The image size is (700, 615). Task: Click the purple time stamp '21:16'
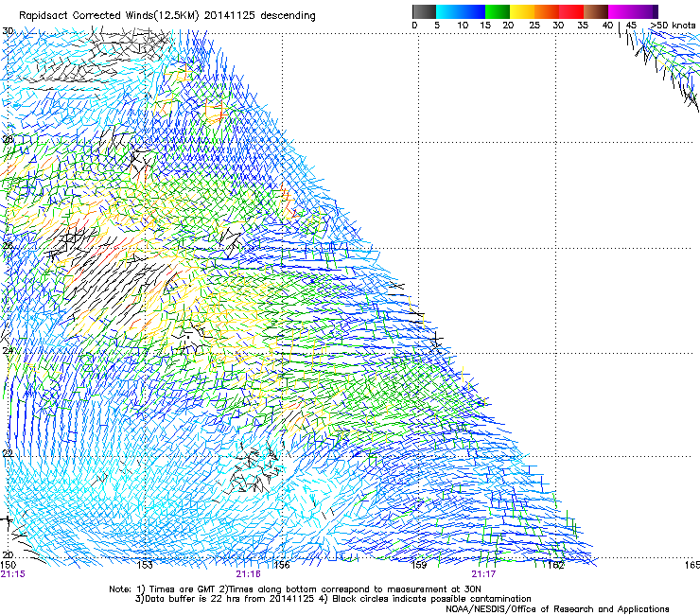(x=248, y=574)
